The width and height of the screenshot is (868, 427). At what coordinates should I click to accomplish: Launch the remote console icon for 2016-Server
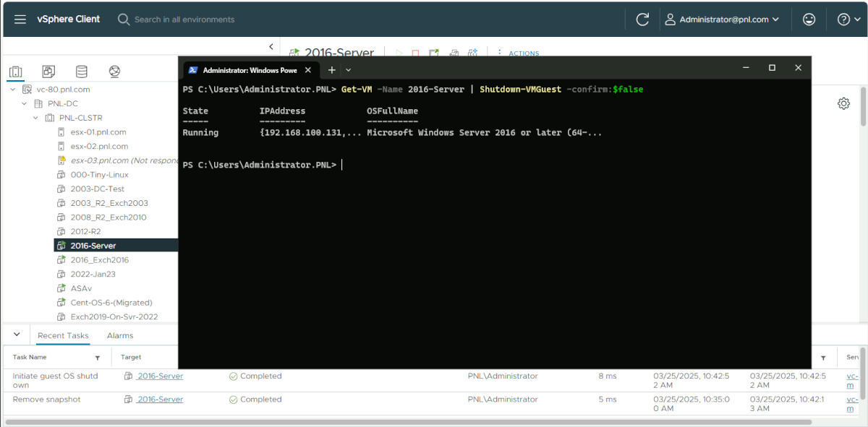click(x=434, y=53)
